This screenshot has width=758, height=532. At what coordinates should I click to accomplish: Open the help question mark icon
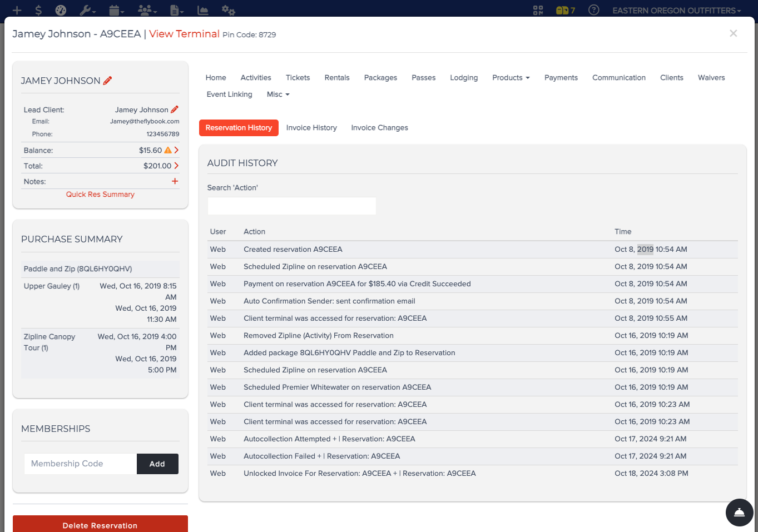coord(593,10)
